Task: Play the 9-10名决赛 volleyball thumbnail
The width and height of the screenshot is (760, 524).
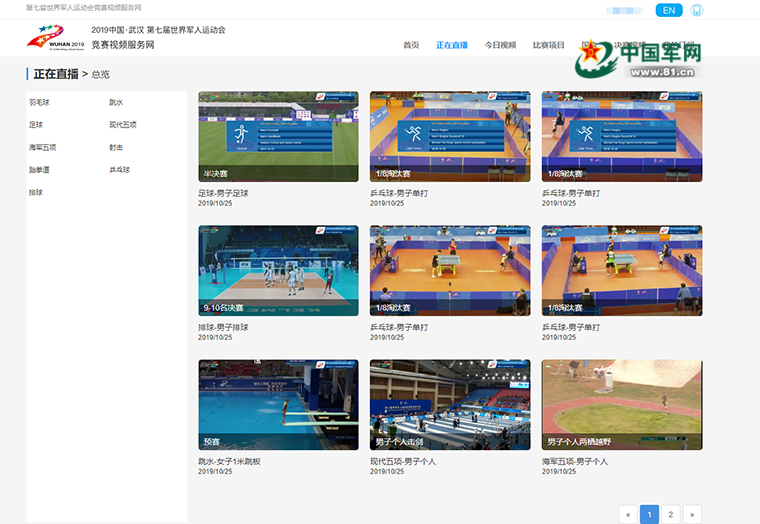Action: click(278, 270)
